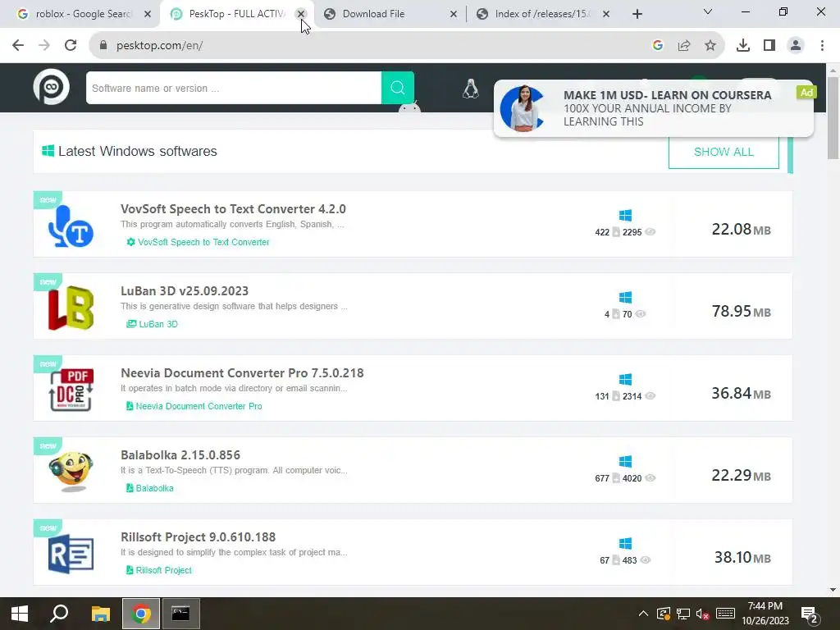Click the green search magnifier button
840x630 pixels.
coord(398,88)
